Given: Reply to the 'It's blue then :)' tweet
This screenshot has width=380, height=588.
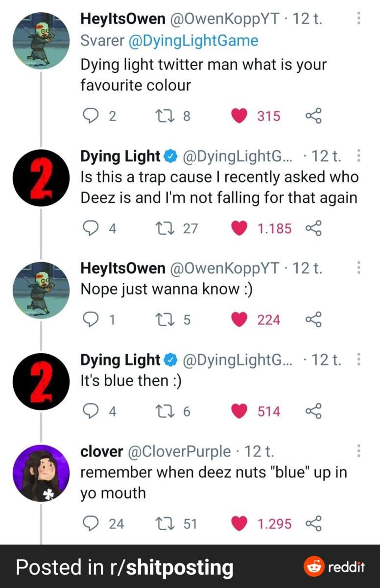Looking at the screenshot, I should point(90,411).
